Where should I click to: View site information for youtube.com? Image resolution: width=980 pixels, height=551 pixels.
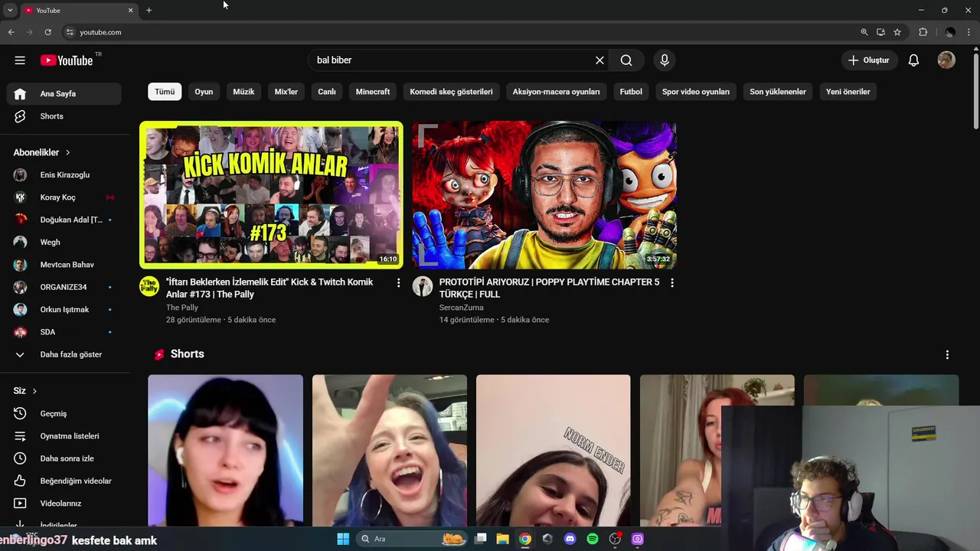(x=70, y=32)
